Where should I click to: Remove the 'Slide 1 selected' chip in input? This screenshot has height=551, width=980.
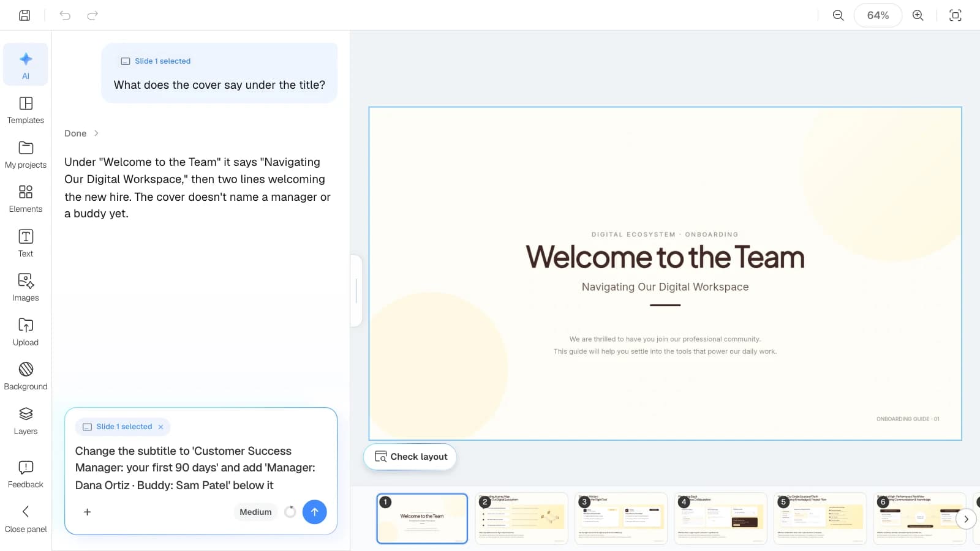click(160, 427)
